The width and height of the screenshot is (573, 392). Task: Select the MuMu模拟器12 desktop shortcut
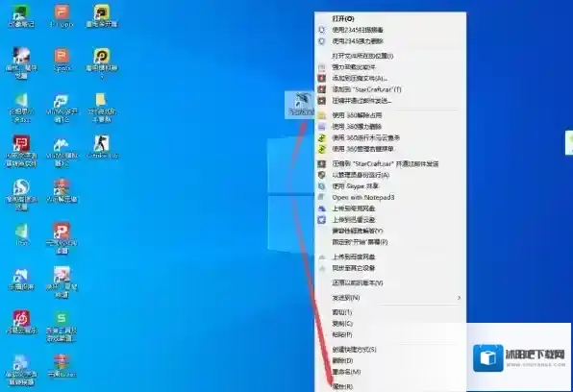click(62, 153)
